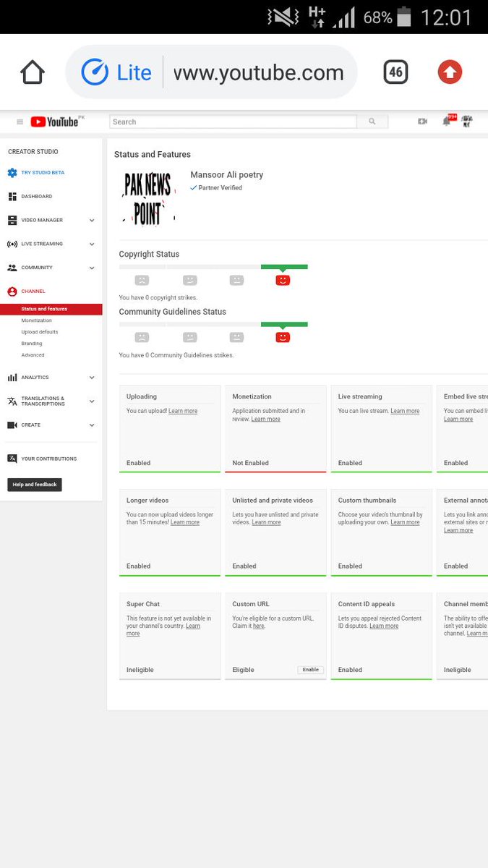Click Learn more on the Monetization card
Screen dimensions: 488x868
click(266, 419)
